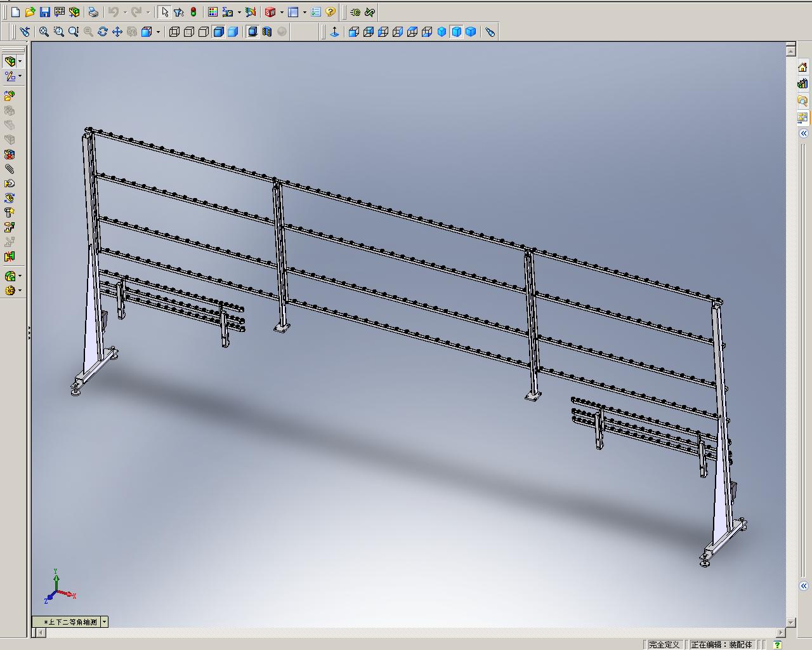Activate the Select cursor tool
This screenshot has height=650, width=812.
tap(164, 12)
